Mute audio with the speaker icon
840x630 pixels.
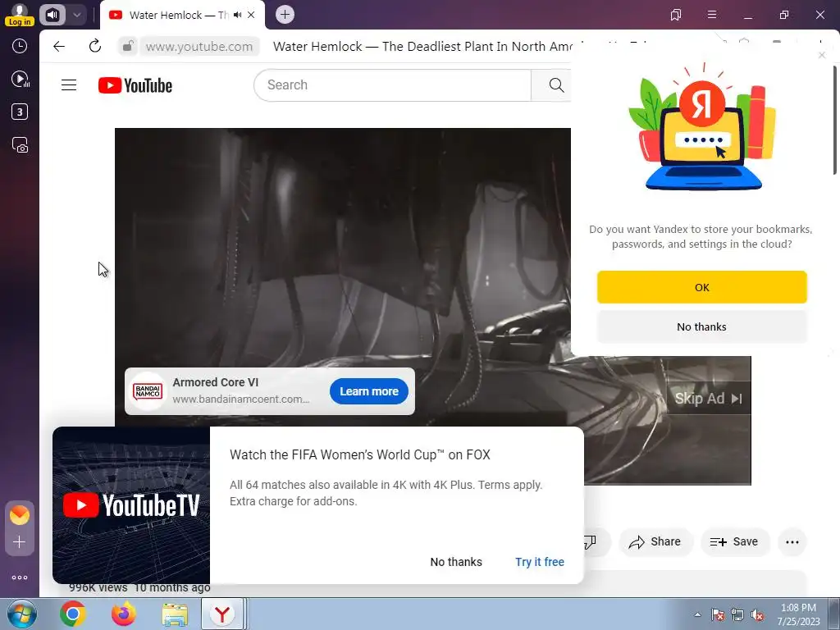click(x=52, y=15)
